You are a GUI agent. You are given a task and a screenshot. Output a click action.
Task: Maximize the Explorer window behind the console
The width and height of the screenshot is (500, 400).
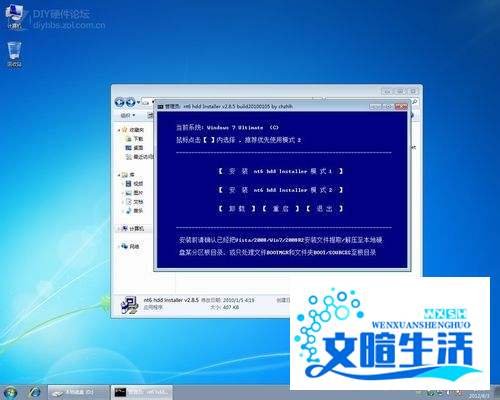pos(400,91)
